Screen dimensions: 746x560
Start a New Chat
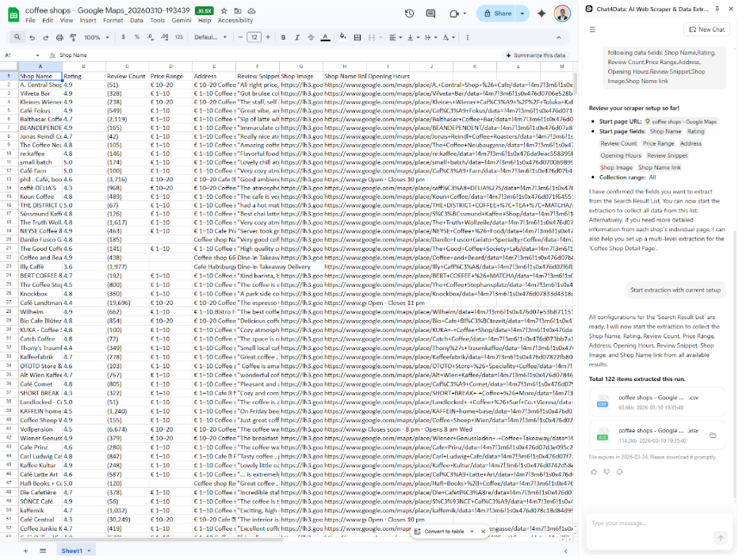click(x=707, y=29)
